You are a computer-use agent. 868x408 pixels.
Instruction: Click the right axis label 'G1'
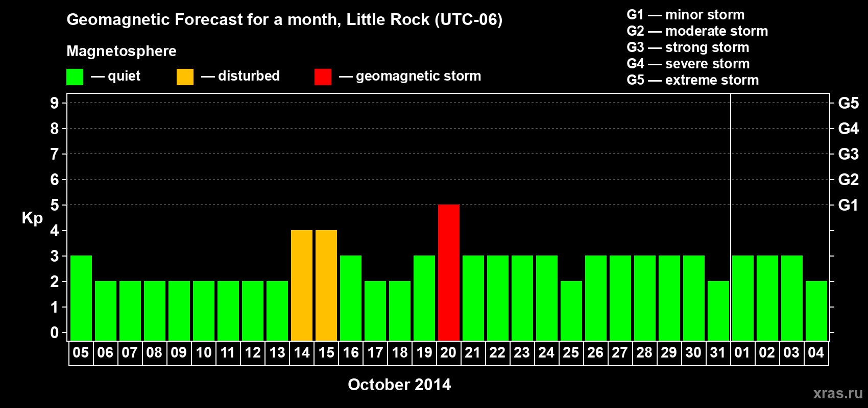849,205
